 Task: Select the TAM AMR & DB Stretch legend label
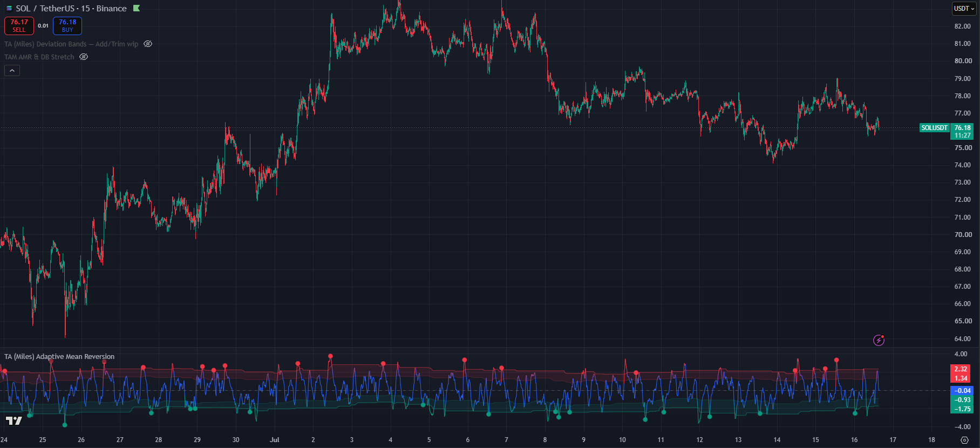pos(39,57)
